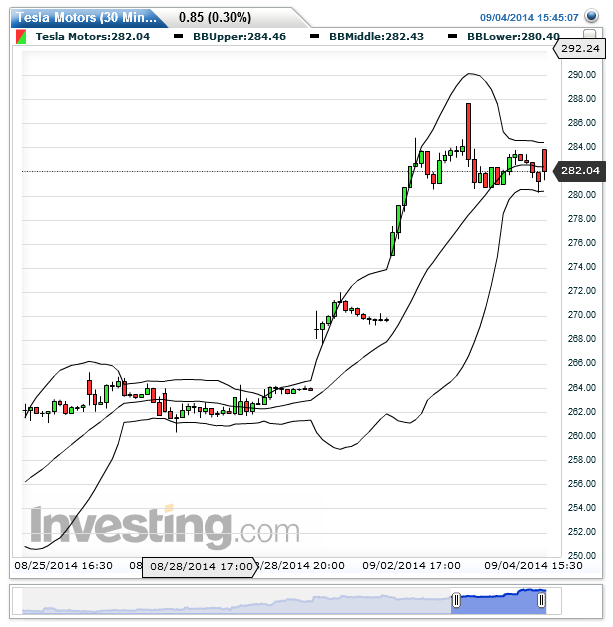Image resolution: width=613 pixels, height=627 pixels.
Task: Click the 0.85 (0.30%) change value
Action: [215, 17]
